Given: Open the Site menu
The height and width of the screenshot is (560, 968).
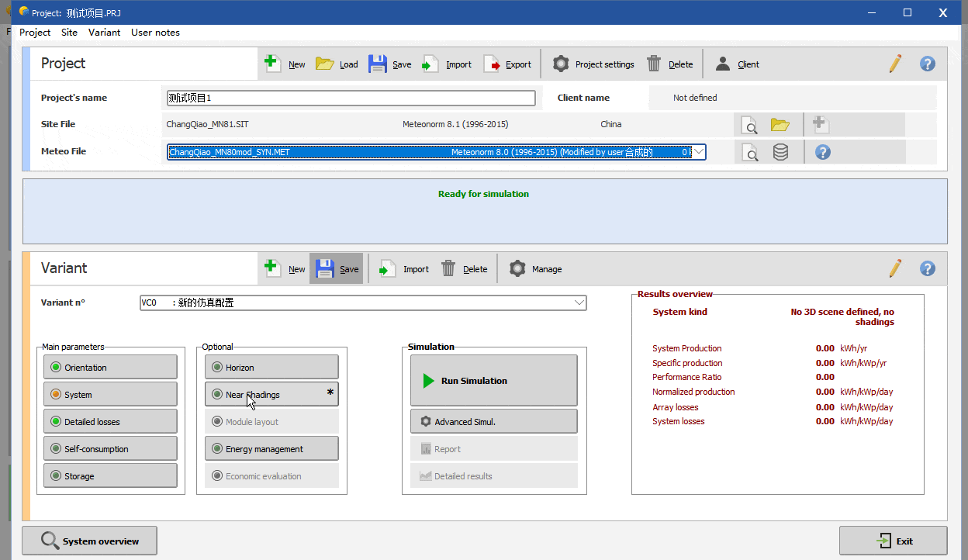Looking at the screenshot, I should coord(69,32).
